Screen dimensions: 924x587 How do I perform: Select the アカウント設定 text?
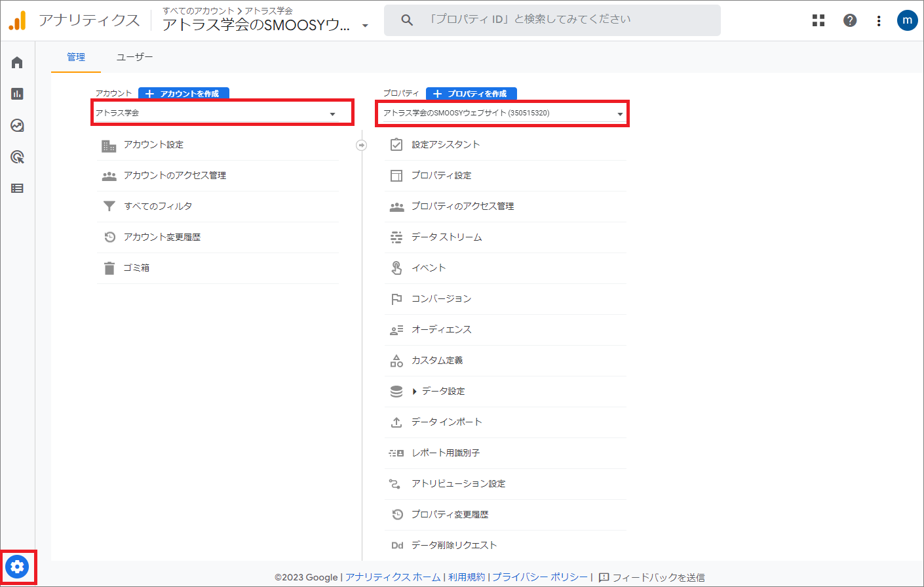(153, 145)
